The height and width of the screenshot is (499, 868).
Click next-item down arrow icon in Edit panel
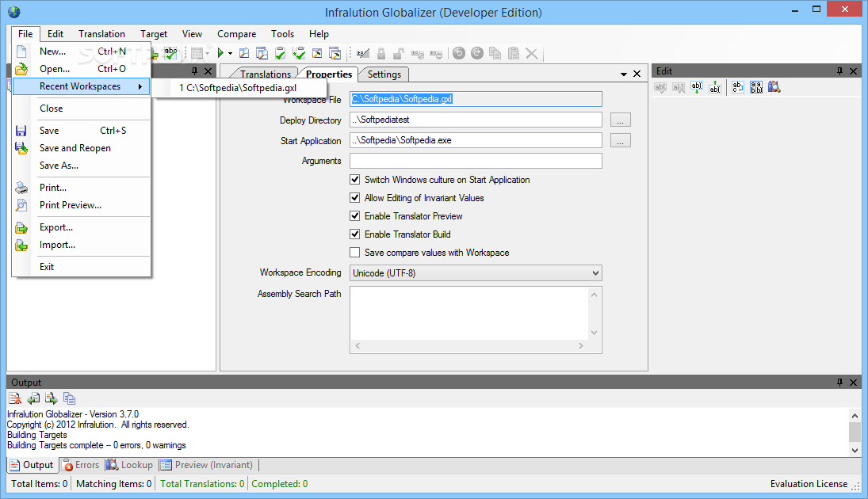click(697, 87)
